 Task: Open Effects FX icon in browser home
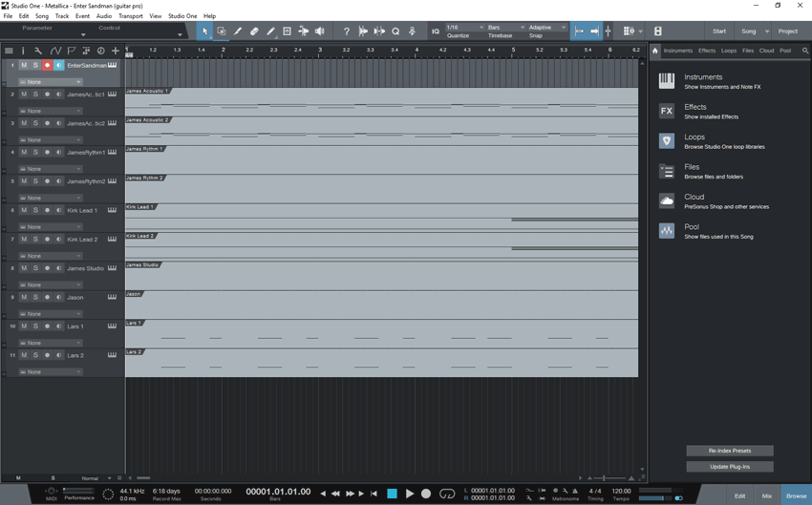tap(667, 111)
